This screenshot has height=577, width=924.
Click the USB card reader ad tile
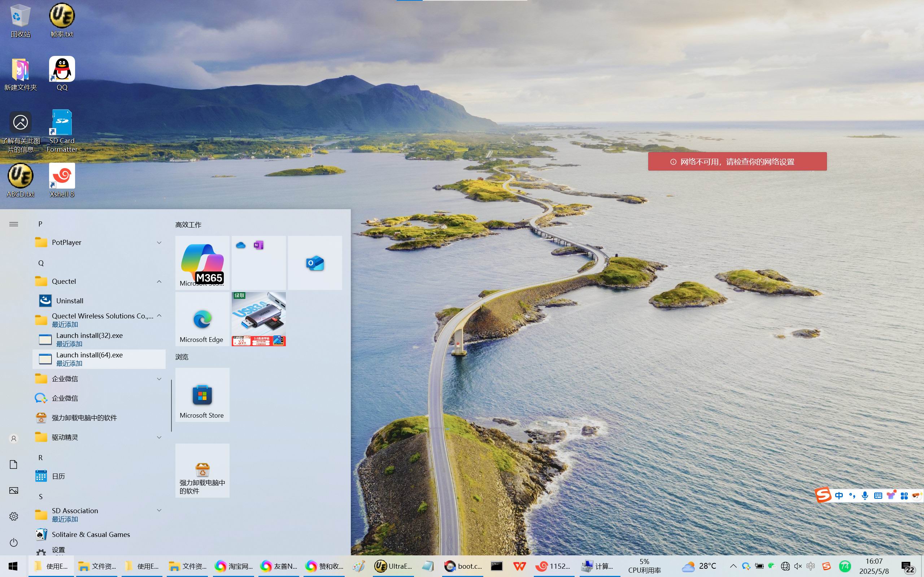(258, 319)
